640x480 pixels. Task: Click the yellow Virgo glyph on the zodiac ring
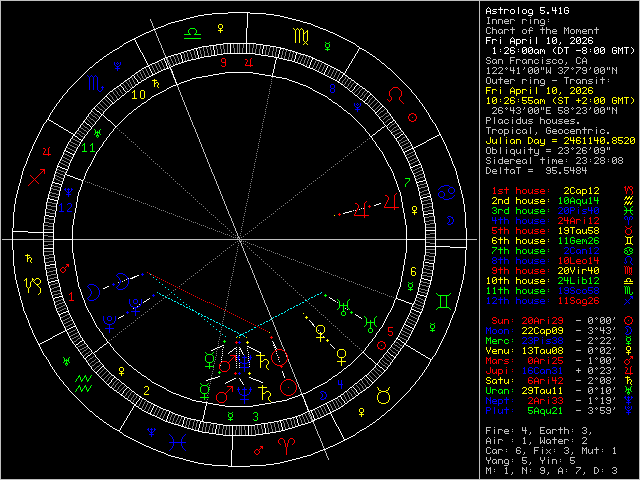pos(301,36)
